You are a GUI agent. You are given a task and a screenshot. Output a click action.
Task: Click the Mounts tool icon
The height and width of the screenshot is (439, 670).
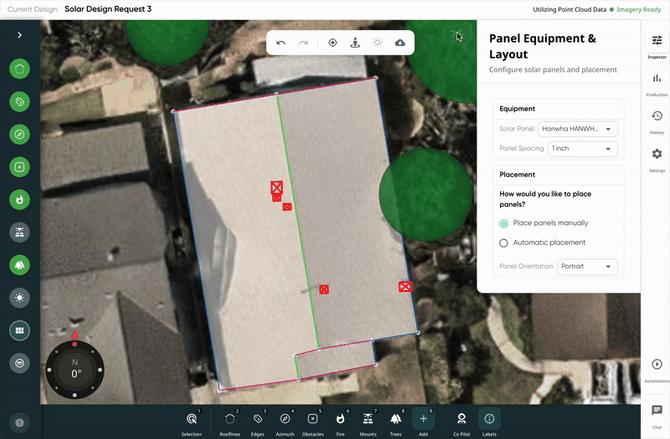pos(368,420)
